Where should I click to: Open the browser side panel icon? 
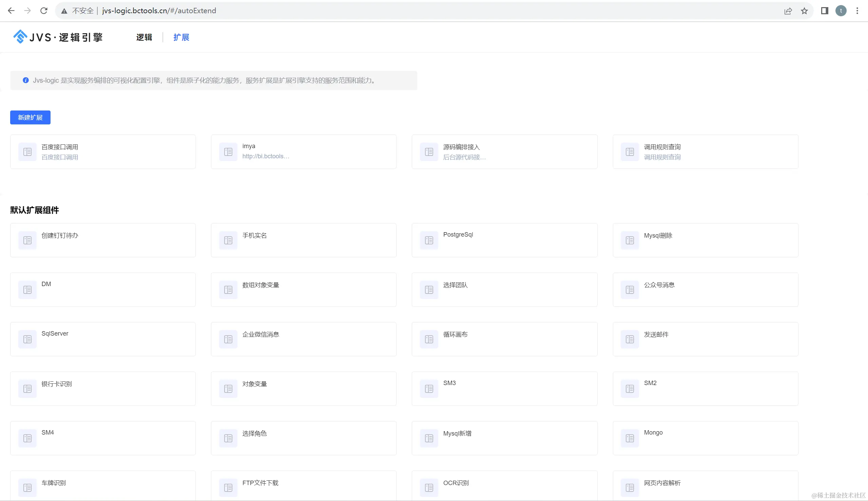[x=824, y=11]
